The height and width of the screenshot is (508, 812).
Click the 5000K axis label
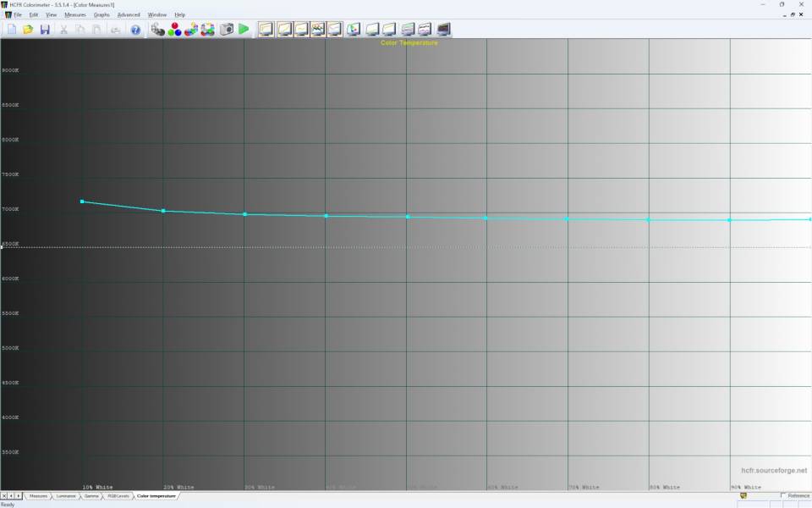click(x=10, y=348)
